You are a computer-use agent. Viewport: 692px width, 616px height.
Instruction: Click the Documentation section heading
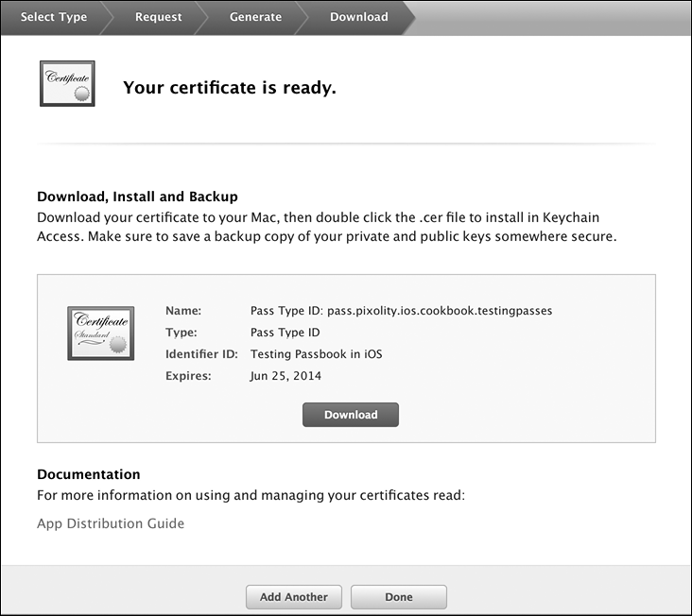point(88,474)
